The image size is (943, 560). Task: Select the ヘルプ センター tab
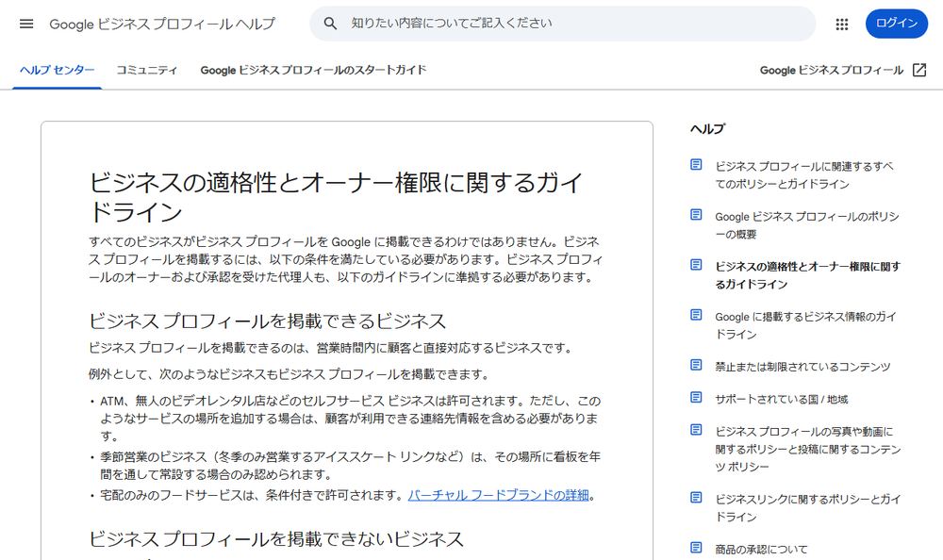coord(58,70)
